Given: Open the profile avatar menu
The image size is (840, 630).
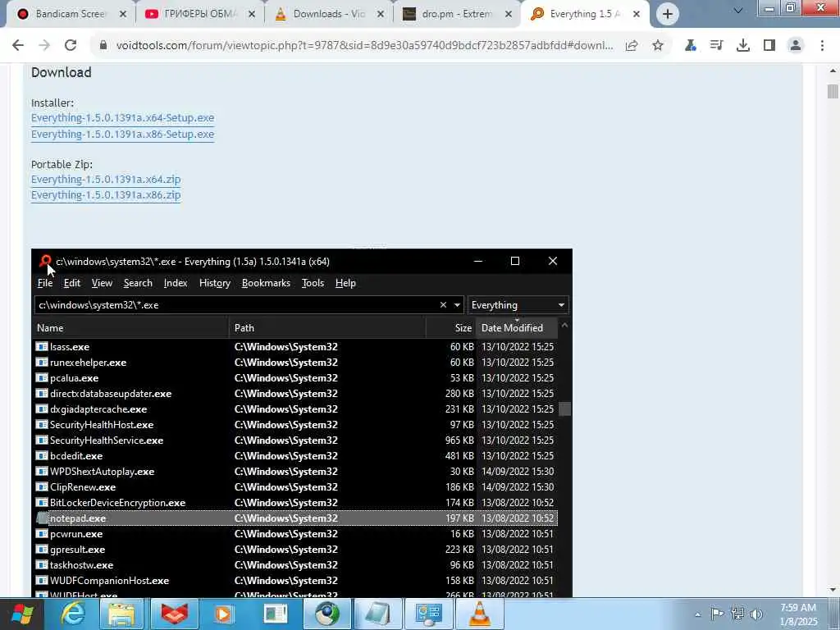Looking at the screenshot, I should click(x=796, y=46).
